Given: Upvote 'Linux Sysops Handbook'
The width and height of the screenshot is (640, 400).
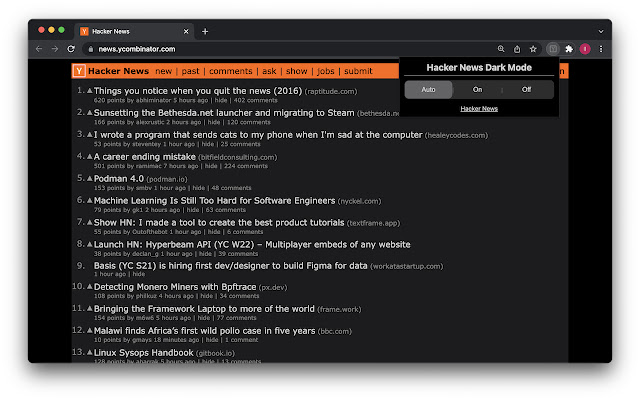Looking at the screenshot, I should (89, 352).
